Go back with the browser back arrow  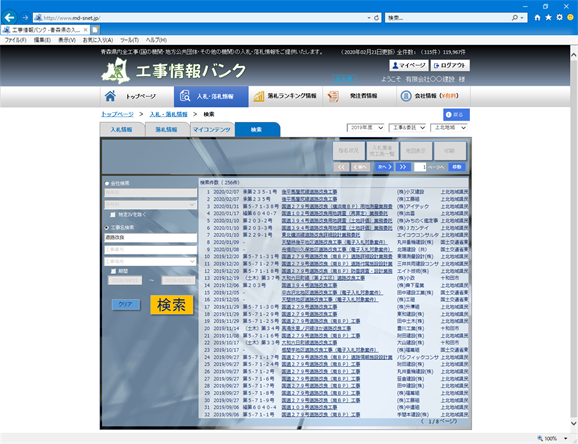(9, 17)
